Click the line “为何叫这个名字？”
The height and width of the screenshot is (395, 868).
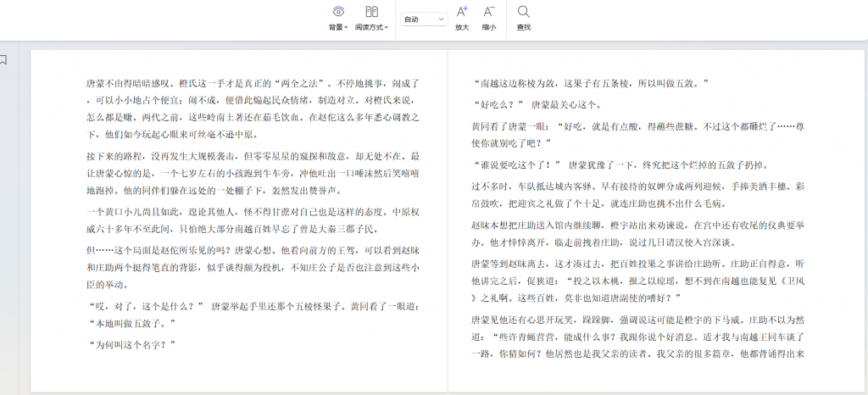click(x=131, y=345)
